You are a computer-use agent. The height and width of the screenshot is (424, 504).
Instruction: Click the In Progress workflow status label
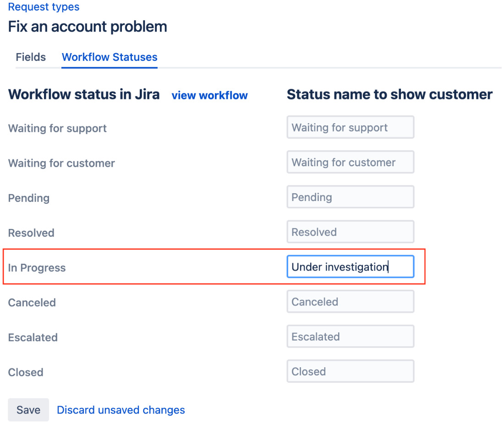(37, 267)
